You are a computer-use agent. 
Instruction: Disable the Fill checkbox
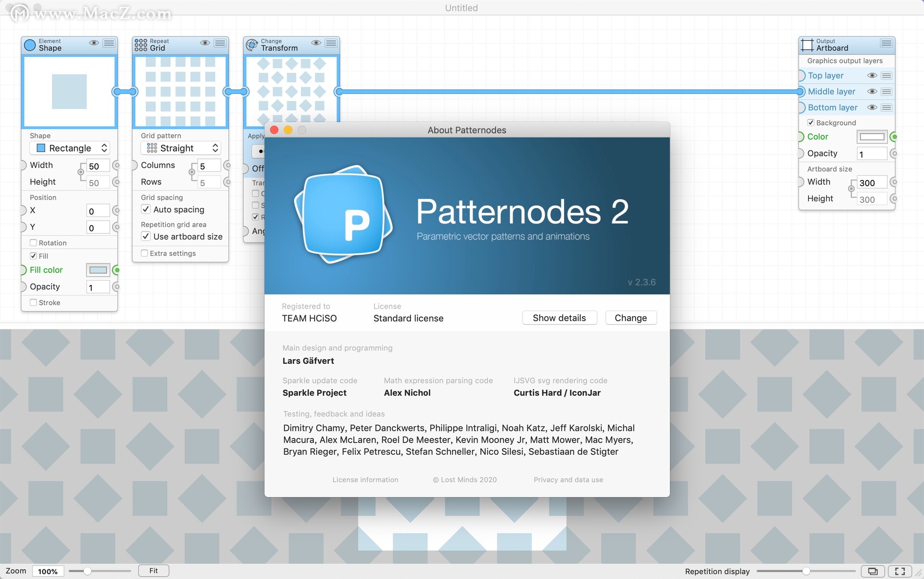coord(33,256)
